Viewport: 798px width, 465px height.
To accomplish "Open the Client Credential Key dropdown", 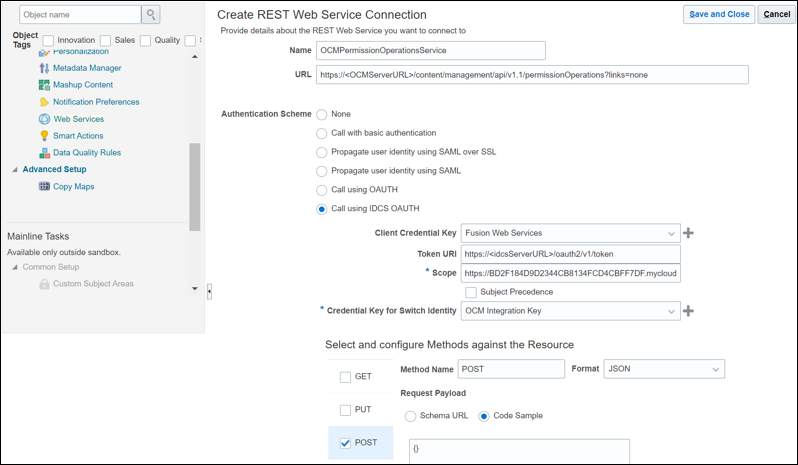I will tap(670, 233).
